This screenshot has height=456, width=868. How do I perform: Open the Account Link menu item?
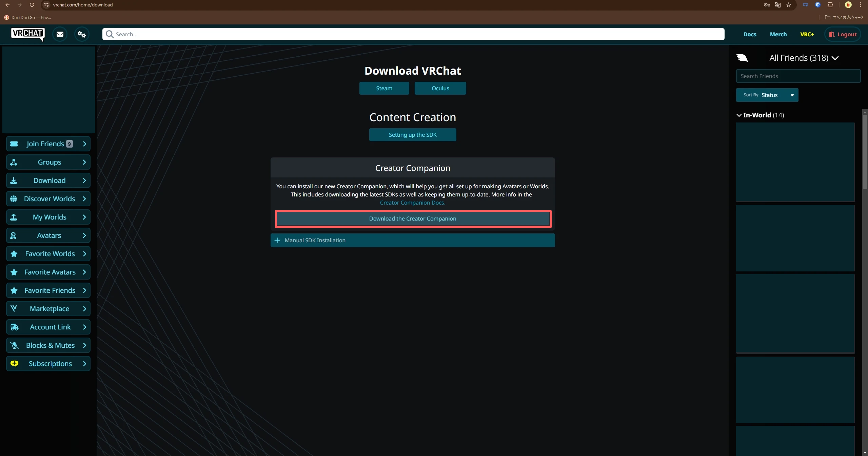tap(48, 327)
